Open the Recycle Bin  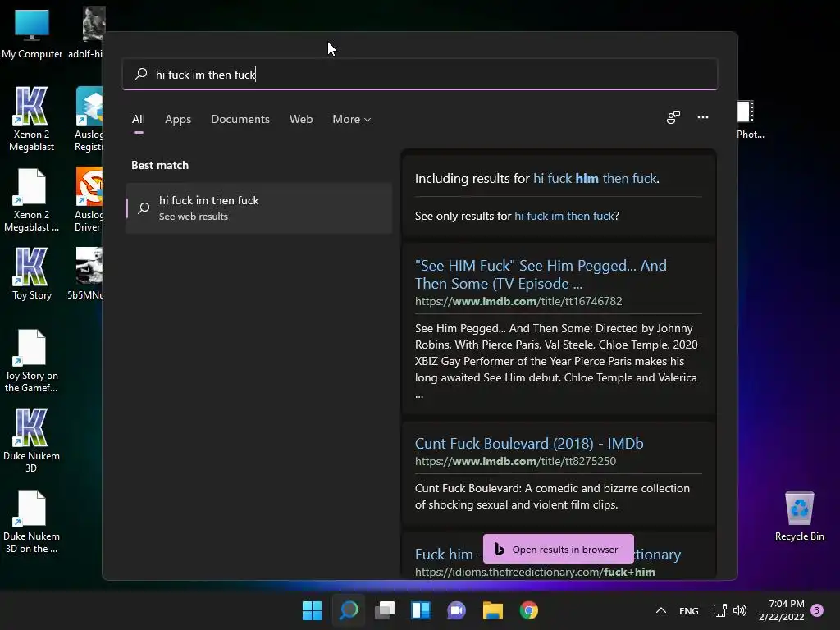click(x=799, y=515)
